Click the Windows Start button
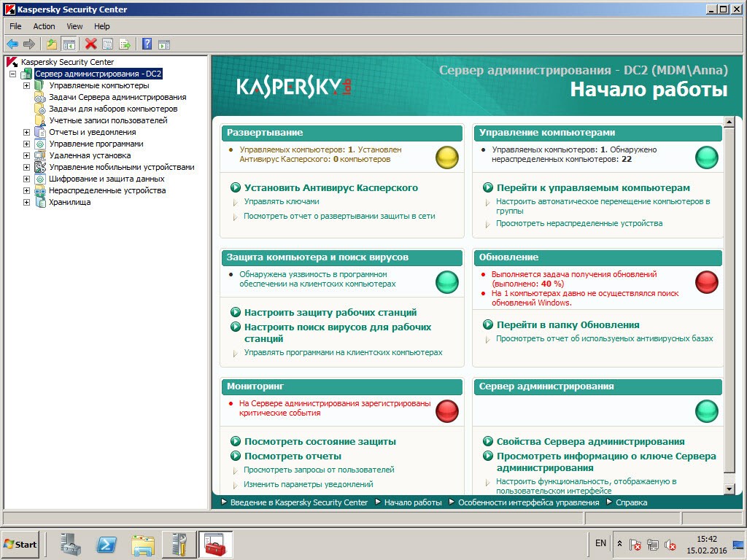 [x=20, y=544]
